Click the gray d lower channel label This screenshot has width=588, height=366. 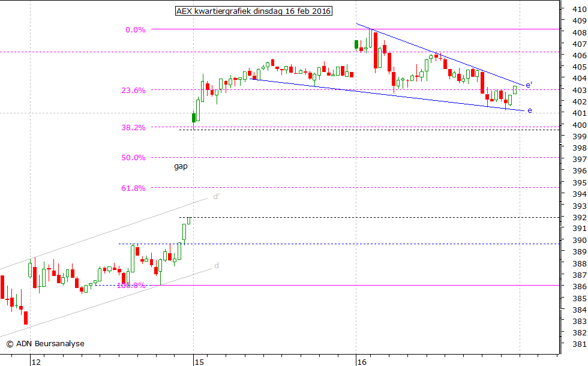217,265
